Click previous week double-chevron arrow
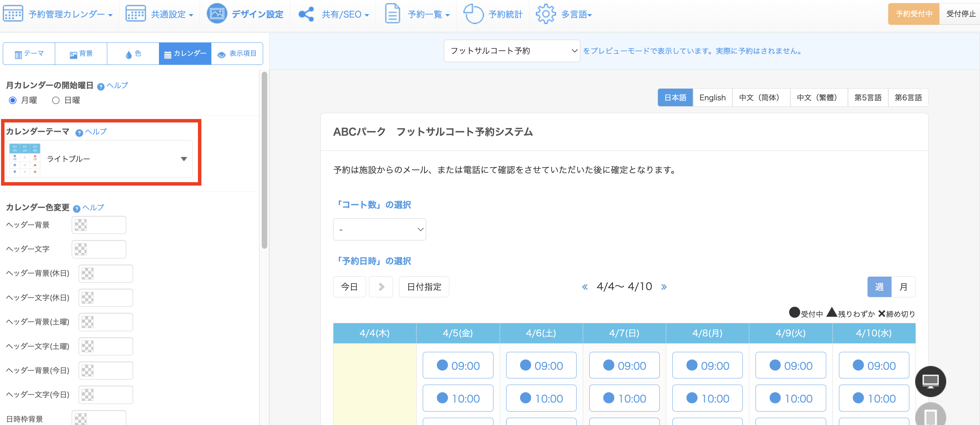 click(x=585, y=287)
